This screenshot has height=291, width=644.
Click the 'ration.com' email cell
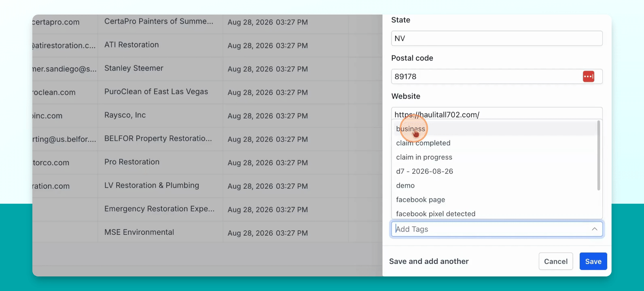tap(51, 186)
